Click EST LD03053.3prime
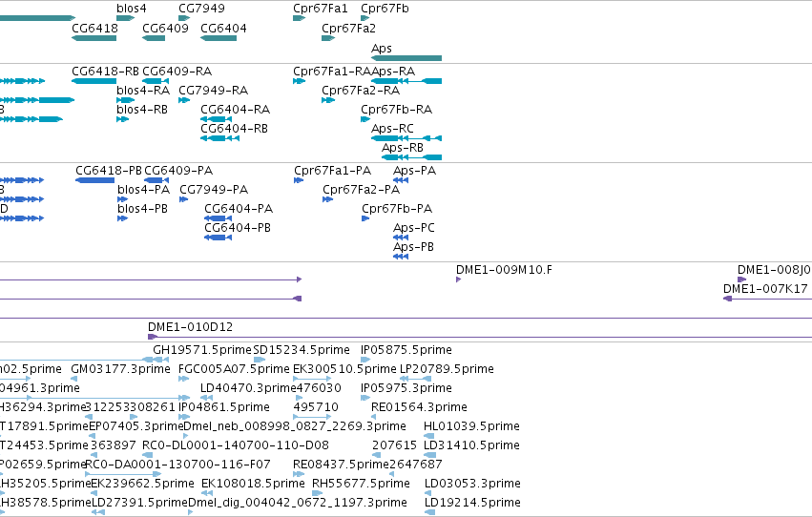This screenshot has height=517, width=812. coord(472,484)
